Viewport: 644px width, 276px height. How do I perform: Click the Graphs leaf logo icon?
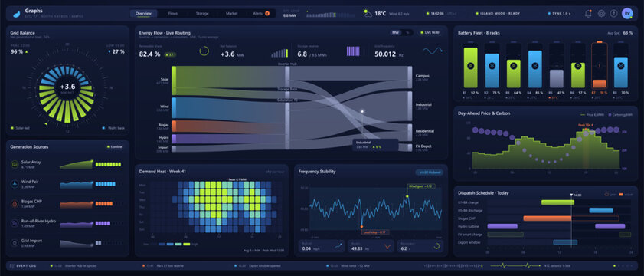[x=16, y=14]
